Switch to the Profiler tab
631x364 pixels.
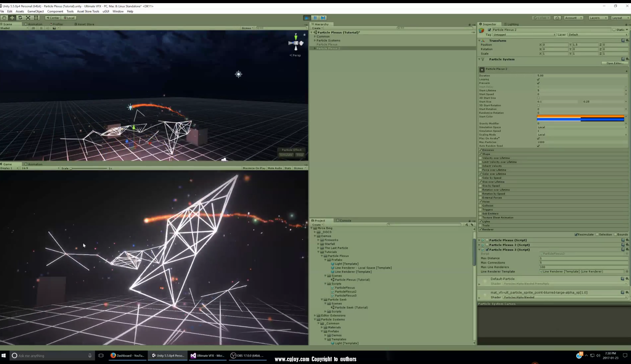(x=57, y=24)
